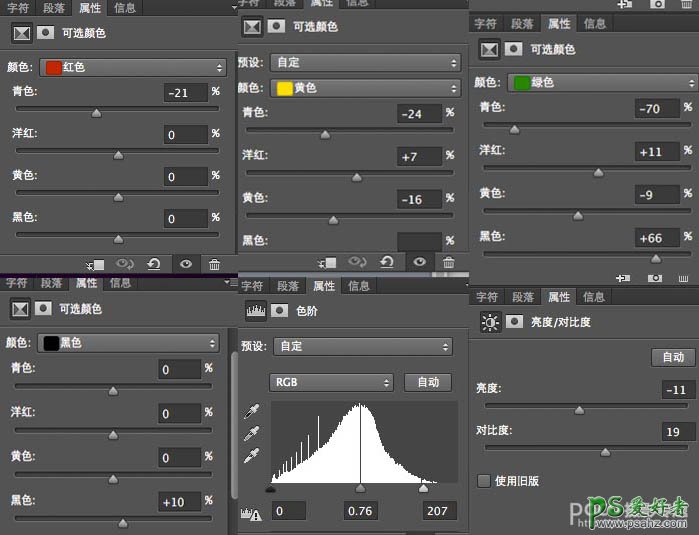Click 自动 button next to RGB dropdown

(x=428, y=382)
